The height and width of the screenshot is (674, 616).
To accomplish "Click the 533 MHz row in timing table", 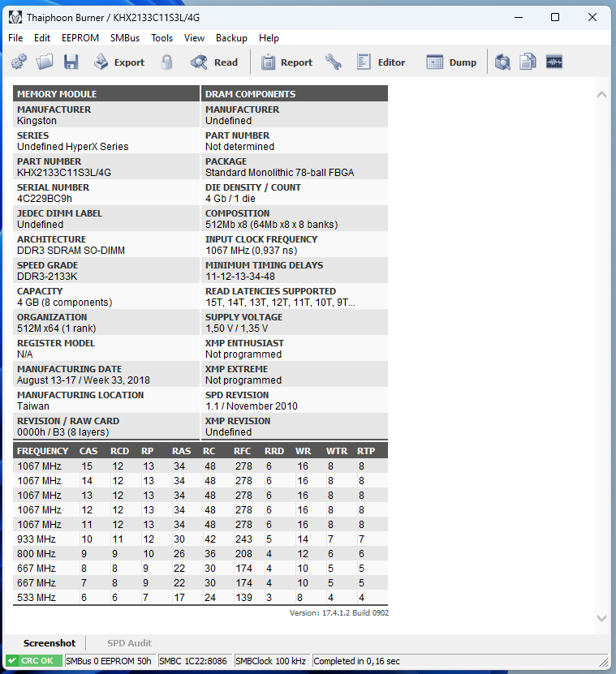I will pos(200,598).
